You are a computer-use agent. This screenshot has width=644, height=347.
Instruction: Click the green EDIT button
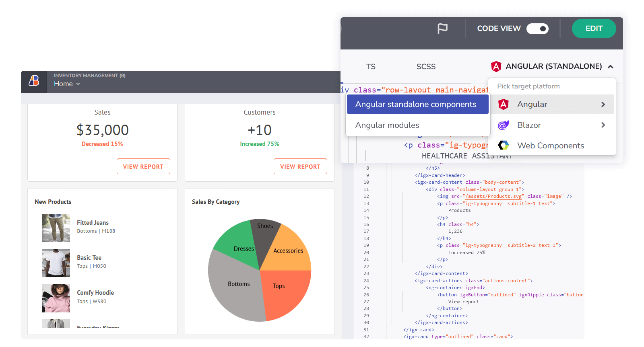[x=594, y=29]
